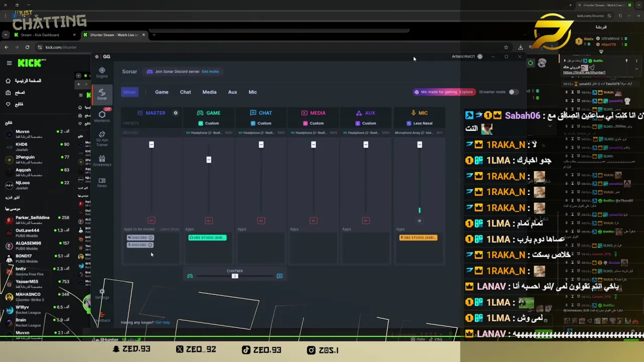Viewport: 644px width, 362px height.
Task: Open the Aux preset dropdown showing Custom
Action: (366, 123)
